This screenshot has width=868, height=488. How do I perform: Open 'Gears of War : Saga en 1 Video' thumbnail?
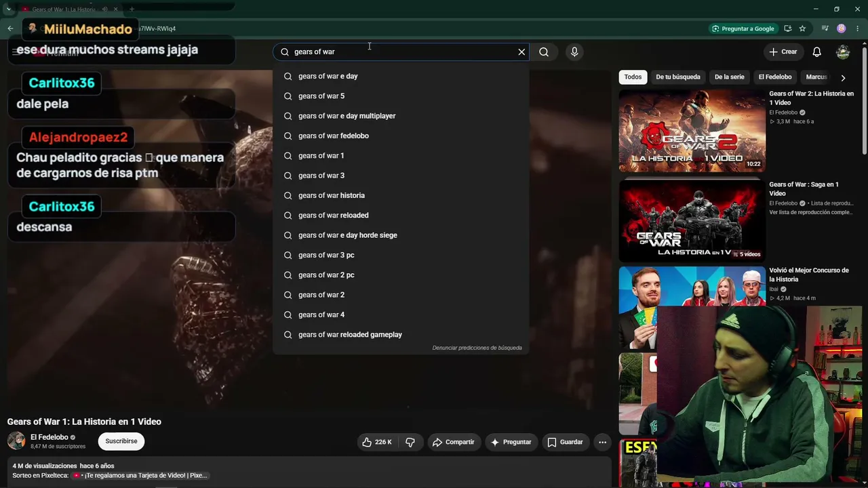coord(692,220)
